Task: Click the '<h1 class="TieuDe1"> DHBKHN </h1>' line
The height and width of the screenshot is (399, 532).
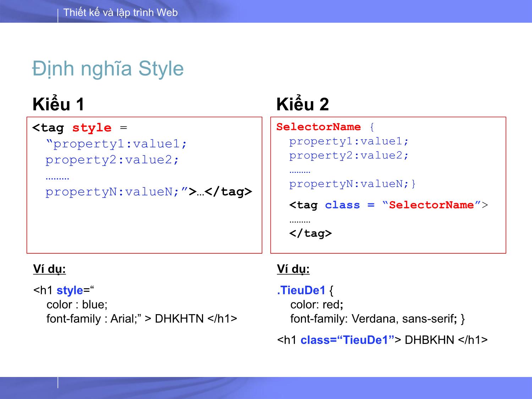Action: [x=382, y=340]
